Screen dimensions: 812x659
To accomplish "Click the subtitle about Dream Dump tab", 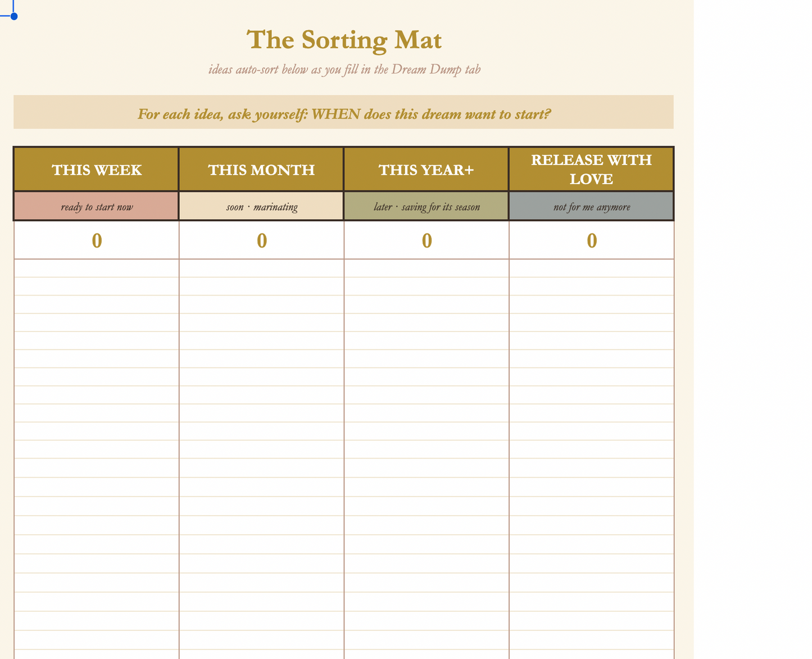I will pyautogui.click(x=344, y=70).
